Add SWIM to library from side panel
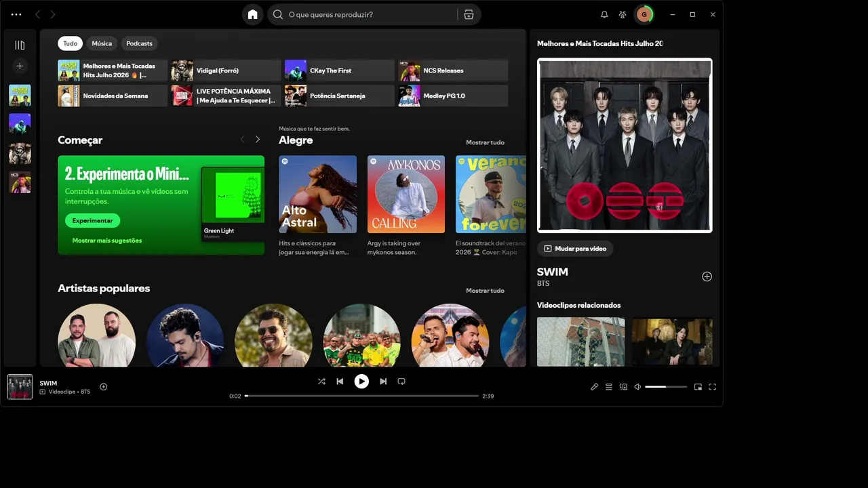Viewport: 868px width, 488px height. coord(707,277)
